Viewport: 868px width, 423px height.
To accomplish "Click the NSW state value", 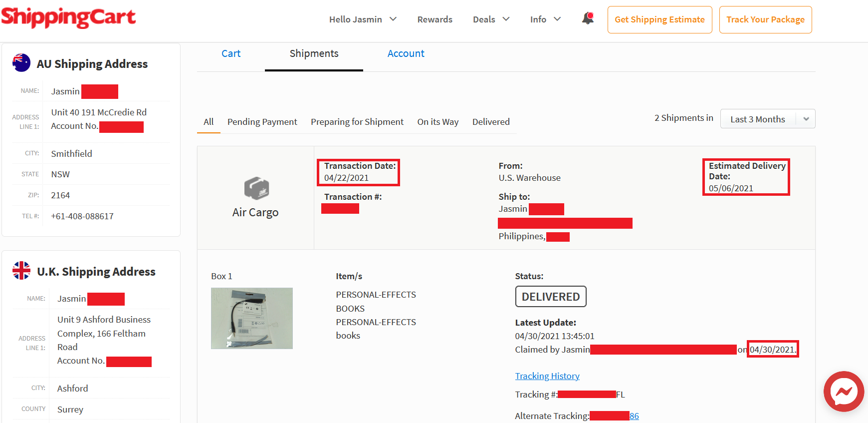I will (60, 174).
